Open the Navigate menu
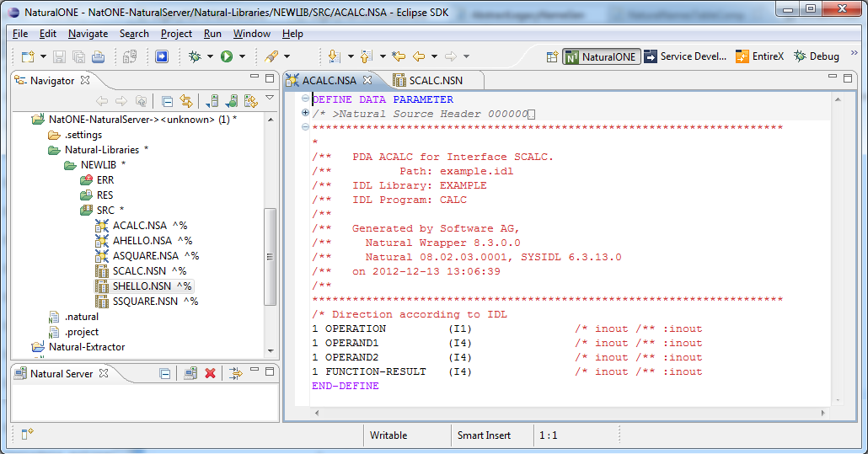Image resolution: width=868 pixels, height=454 pixels. [88, 34]
